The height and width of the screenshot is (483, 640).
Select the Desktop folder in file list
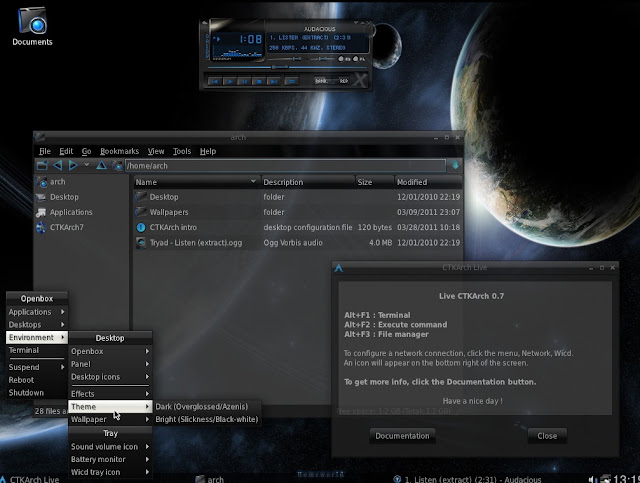(x=298, y=197)
